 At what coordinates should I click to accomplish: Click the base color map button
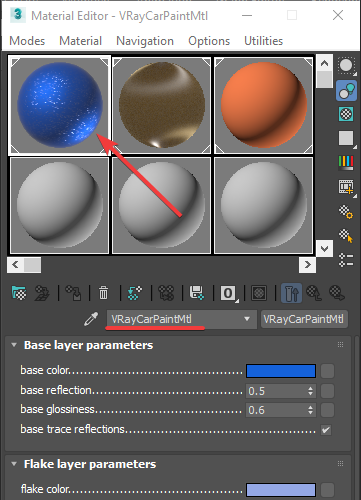point(327,371)
